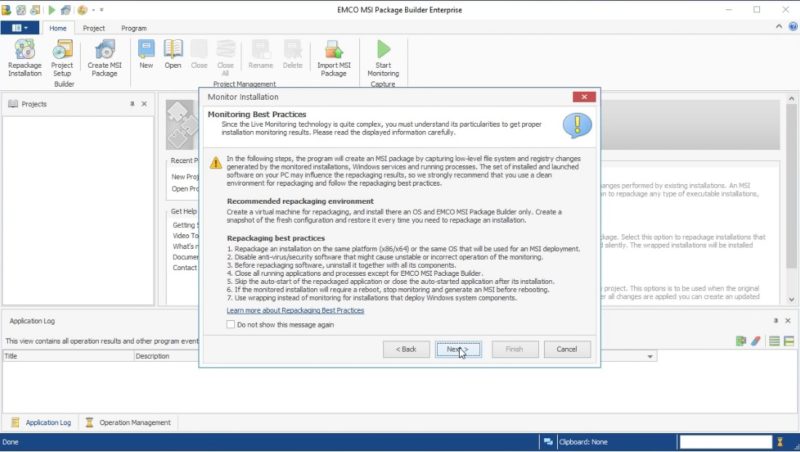The height and width of the screenshot is (452, 800).
Task: Click the grayed Close ribbon button
Action: (199, 54)
